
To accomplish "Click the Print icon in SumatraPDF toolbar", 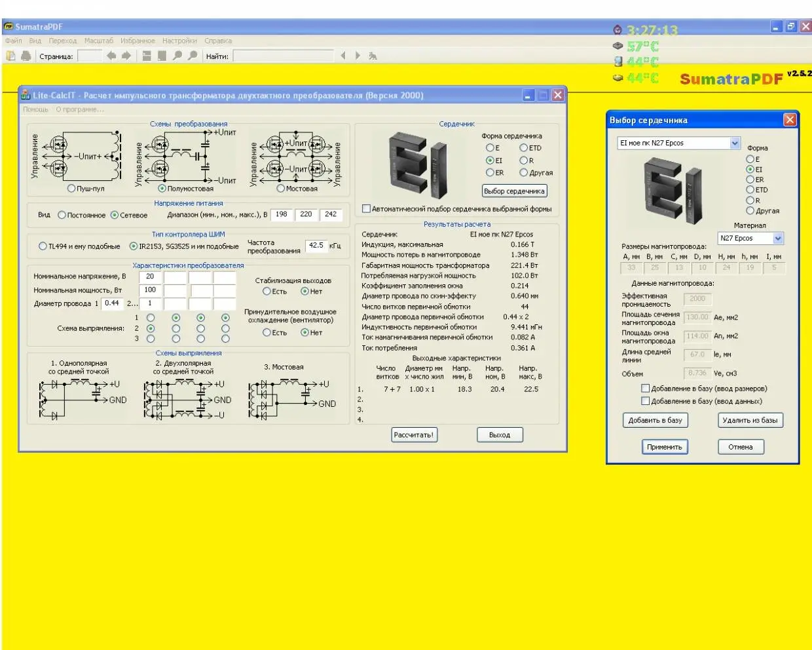I will 26,56.
